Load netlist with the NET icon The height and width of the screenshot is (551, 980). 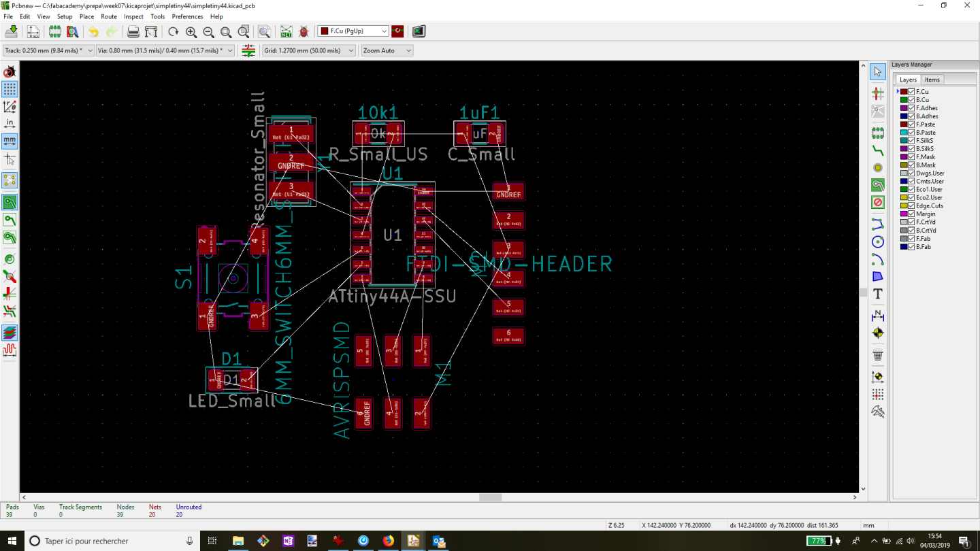point(286,31)
